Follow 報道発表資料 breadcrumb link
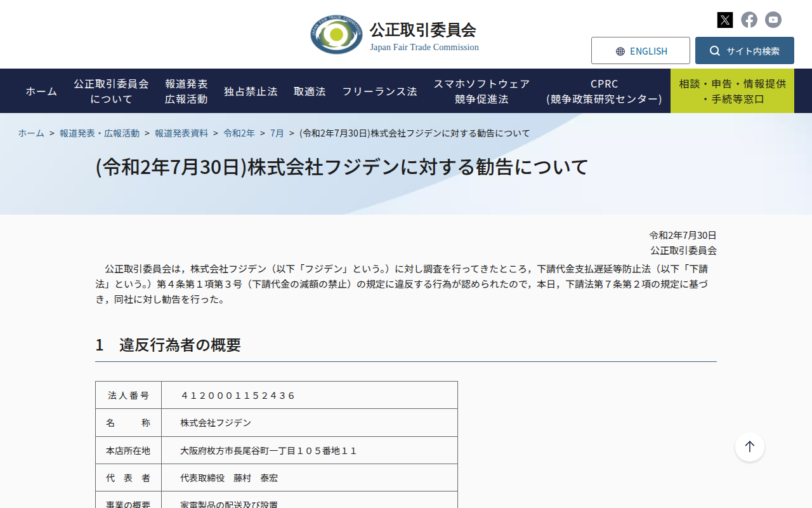This screenshot has height=508, width=812. [181, 133]
